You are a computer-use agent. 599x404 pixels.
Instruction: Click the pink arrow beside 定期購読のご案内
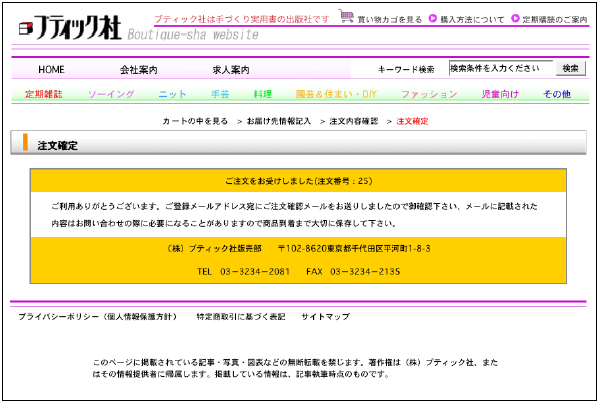pos(515,18)
